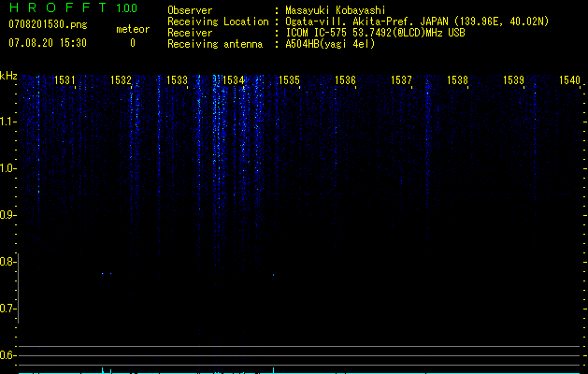Click observer name Masayuki Kobayashi

click(336, 10)
